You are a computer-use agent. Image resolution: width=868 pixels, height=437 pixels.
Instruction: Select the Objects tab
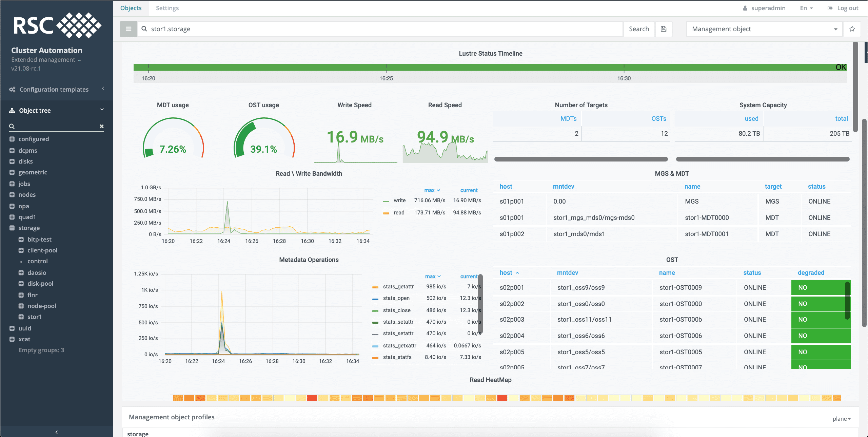[x=131, y=8]
